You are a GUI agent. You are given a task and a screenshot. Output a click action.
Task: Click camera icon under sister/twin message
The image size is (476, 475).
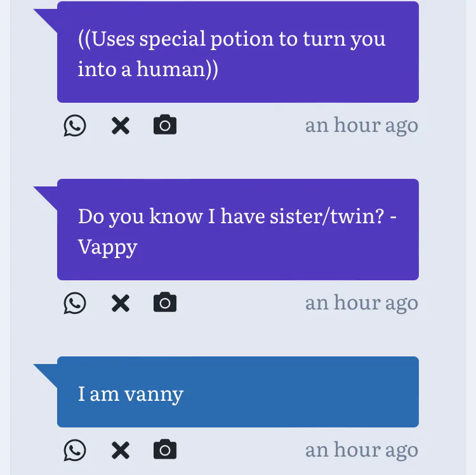pyautogui.click(x=165, y=303)
